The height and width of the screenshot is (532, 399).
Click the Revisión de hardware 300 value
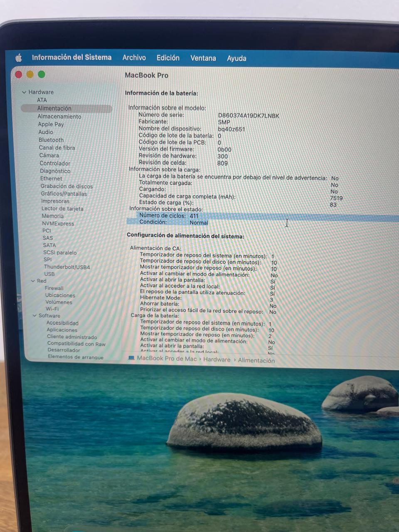[222, 157]
